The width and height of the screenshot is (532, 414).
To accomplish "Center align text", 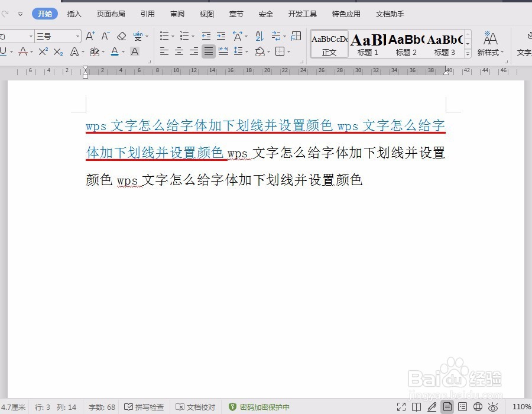I will (179, 51).
